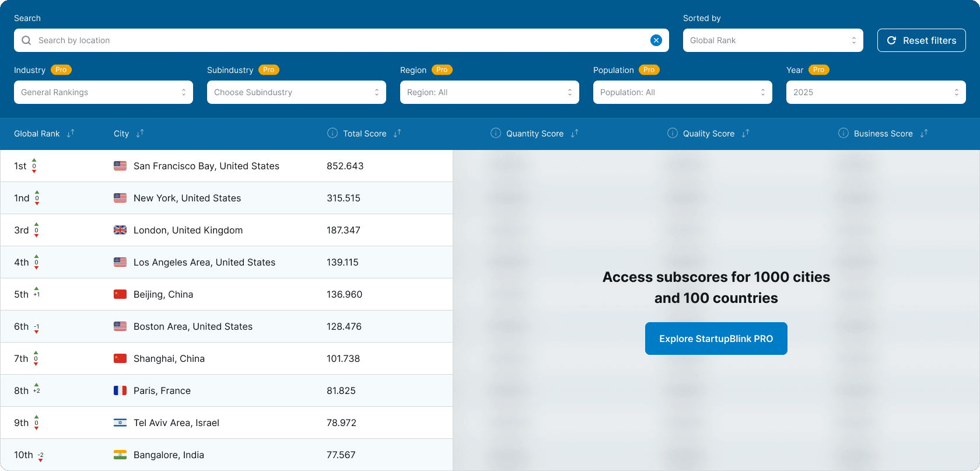Screen dimensions: 980x471
Task: Click the Quality Score info icon
Action: [x=673, y=133]
